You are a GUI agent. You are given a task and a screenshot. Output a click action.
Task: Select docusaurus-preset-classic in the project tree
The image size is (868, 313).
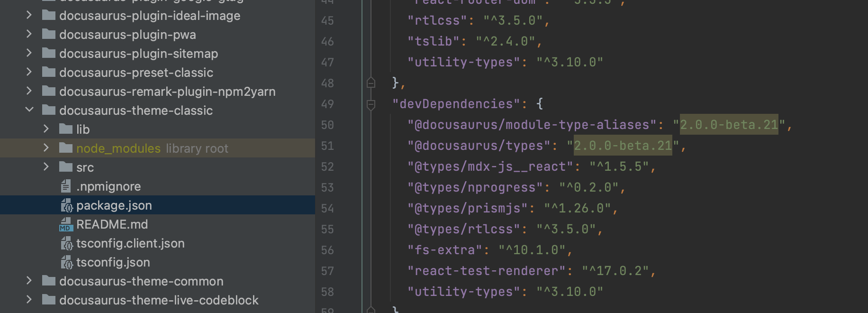click(x=136, y=73)
